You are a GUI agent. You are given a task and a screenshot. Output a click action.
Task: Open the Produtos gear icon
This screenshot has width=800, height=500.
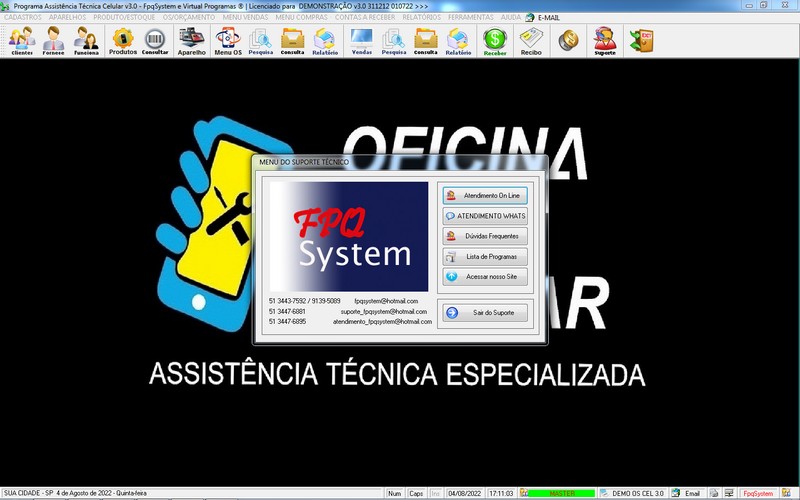[122, 41]
